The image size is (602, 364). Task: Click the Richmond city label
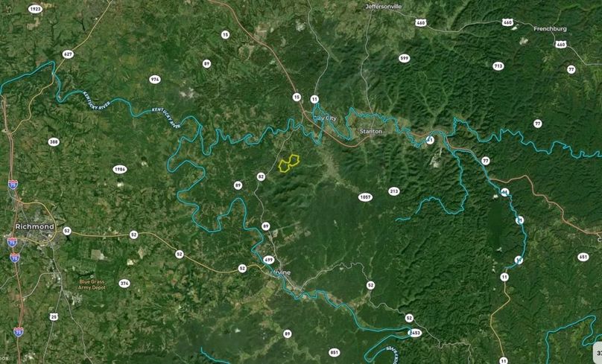34,227
